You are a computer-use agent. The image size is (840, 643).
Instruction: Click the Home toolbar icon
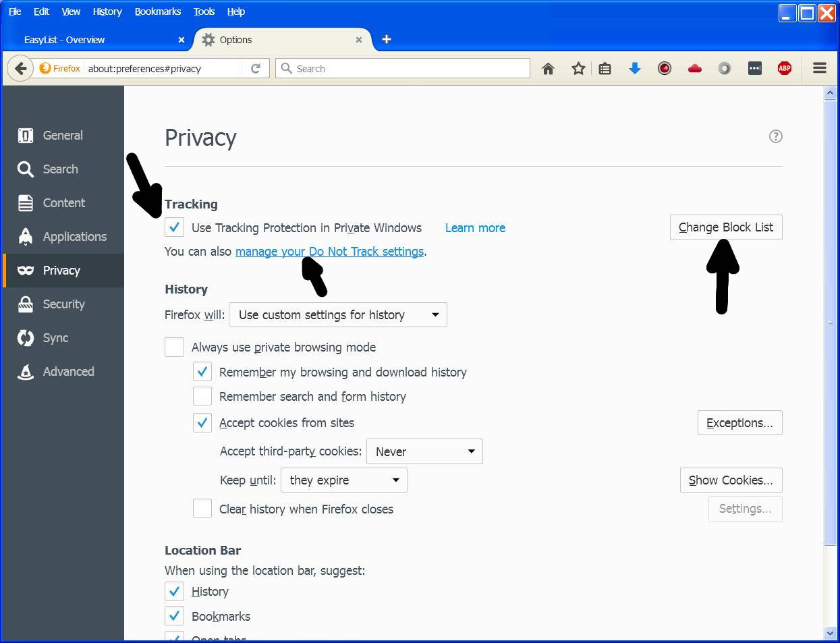(548, 68)
